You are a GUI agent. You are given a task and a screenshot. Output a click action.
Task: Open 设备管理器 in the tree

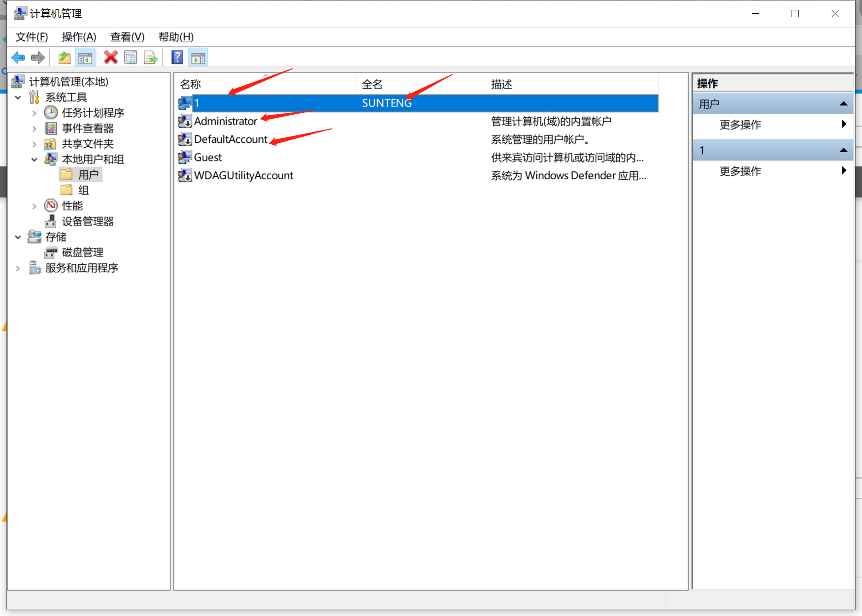click(87, 222)
